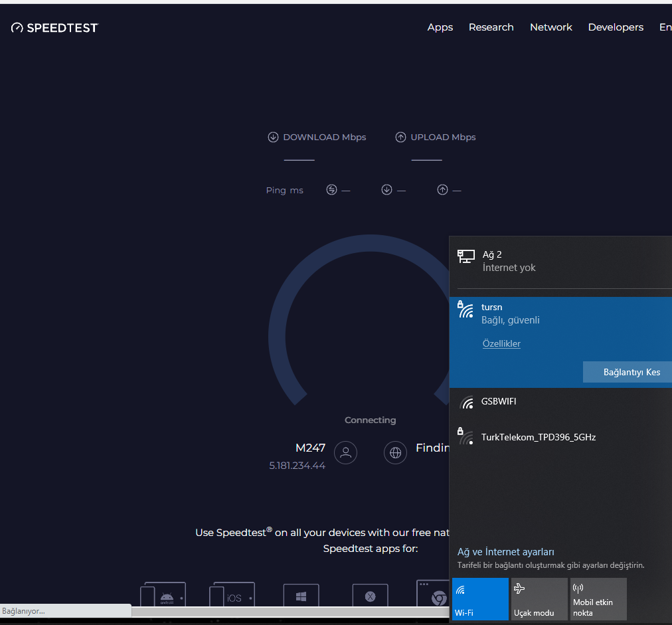Click the IP address 5.181.234.44
Viewport: 672px width, 625px height.
pos(297,466)
